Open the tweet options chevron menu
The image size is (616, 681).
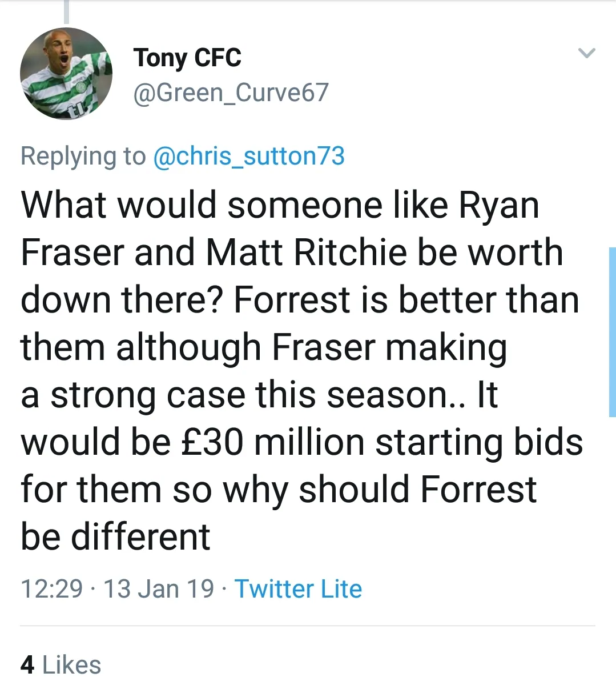(x=586, y=54)
